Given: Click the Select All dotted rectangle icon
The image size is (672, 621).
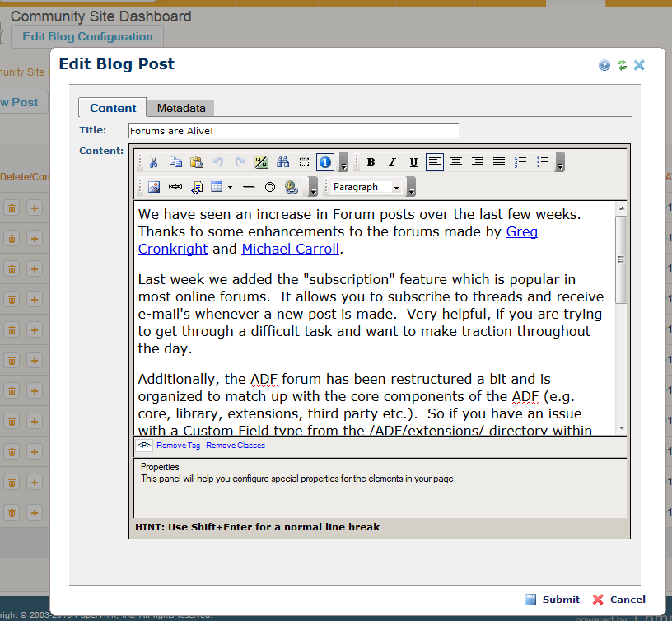Looking at the screenshot, I should click(304, 162).
